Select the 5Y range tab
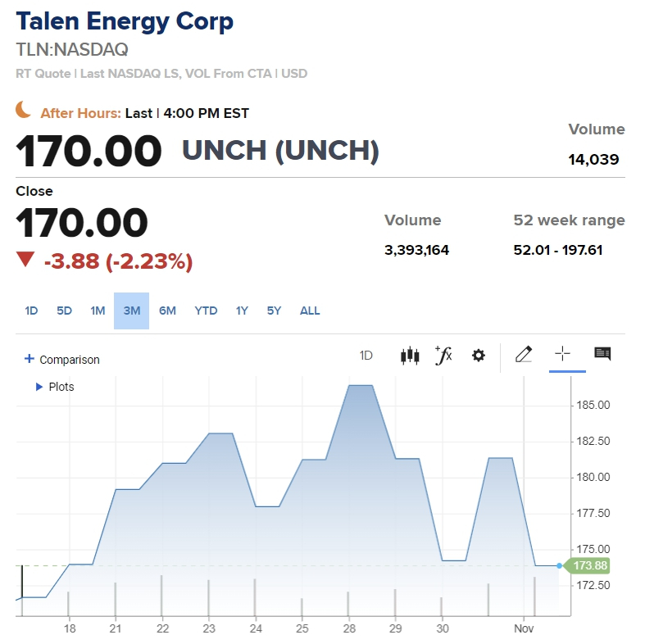The image size is (645, 644). click(x=274, y=311)
